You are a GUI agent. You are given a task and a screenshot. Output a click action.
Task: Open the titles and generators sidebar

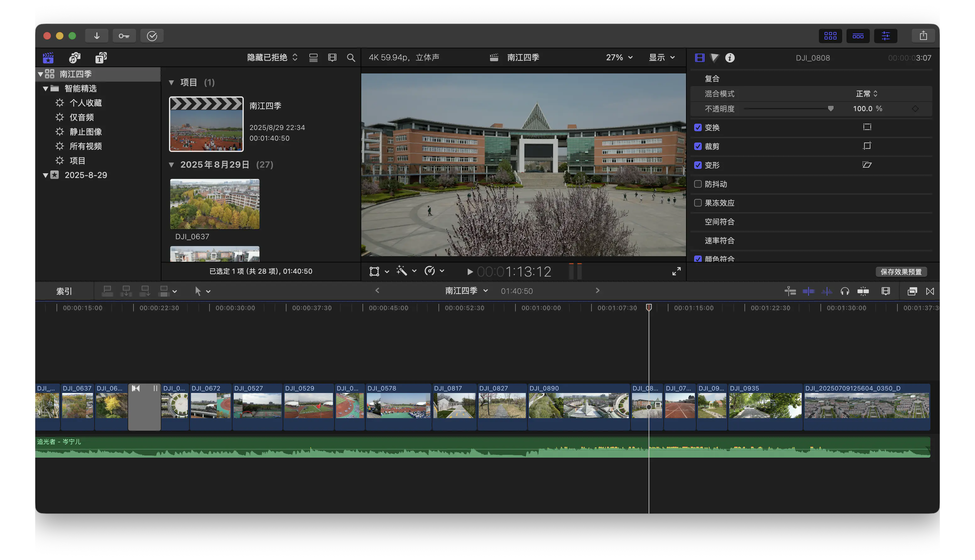click(x=101, y=58)
